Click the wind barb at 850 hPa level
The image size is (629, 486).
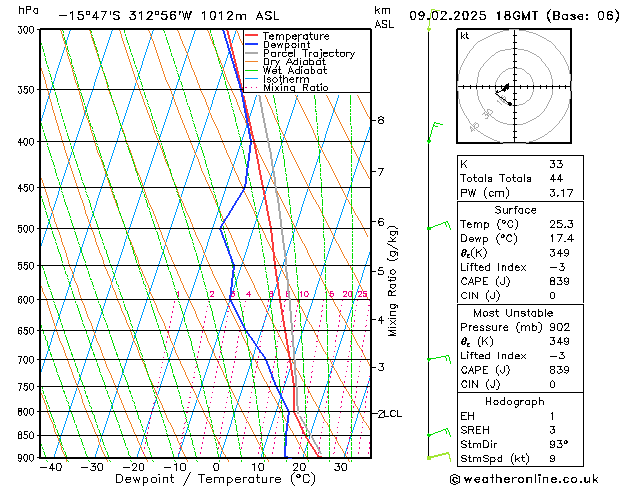tap(439, 433)
